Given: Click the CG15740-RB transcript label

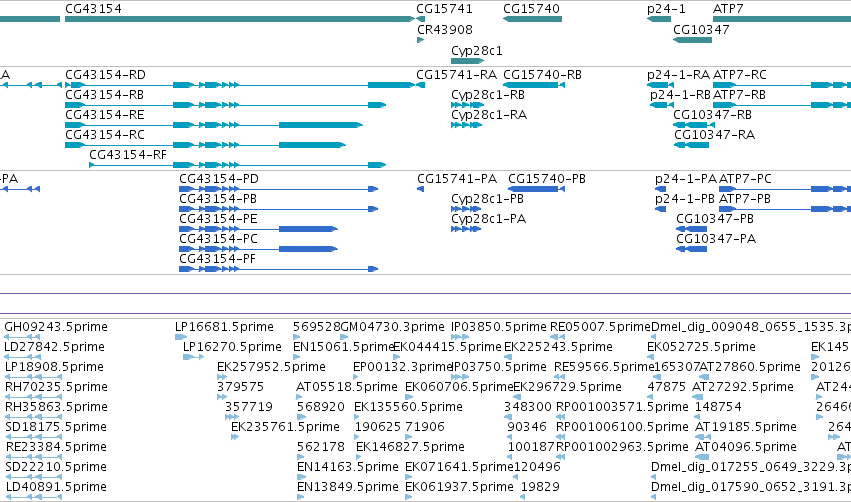Looking at the screenshot, I should (542, 75).
